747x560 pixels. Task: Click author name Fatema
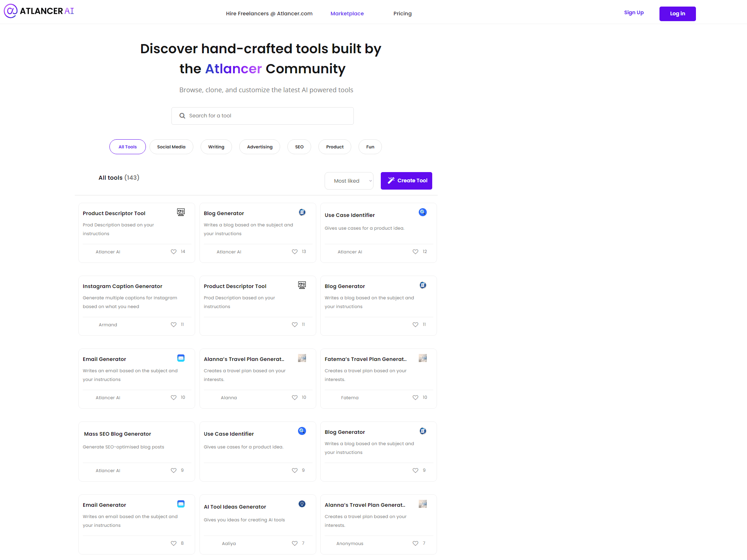[x=350, y=398]
